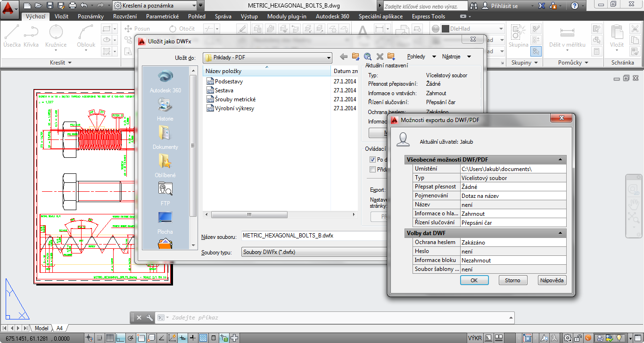This screenshot has height=343, width=644.
Task: Click the Historie icon in sidebar
Action: pyautogui.click(x=165, y=109)
